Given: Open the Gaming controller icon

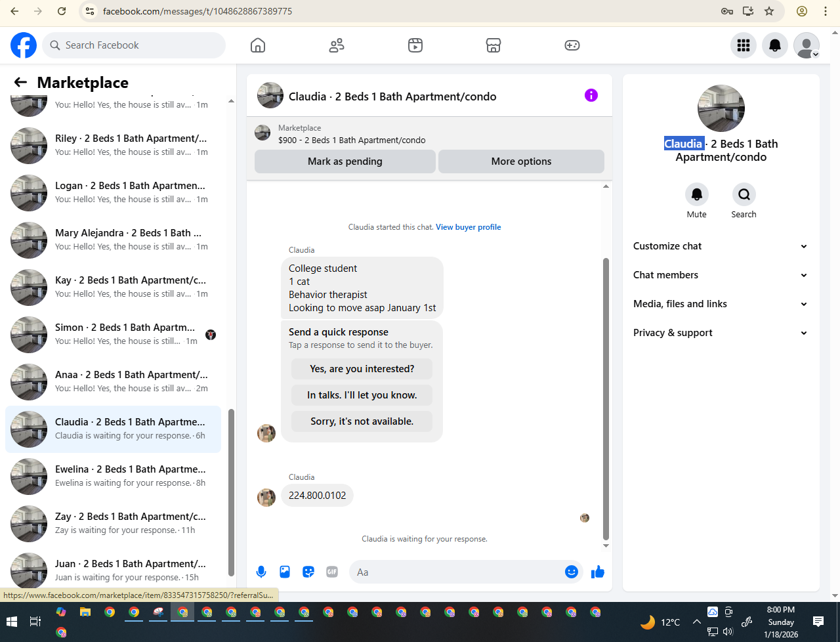Looking at the screenshot, I should (572, 45).
